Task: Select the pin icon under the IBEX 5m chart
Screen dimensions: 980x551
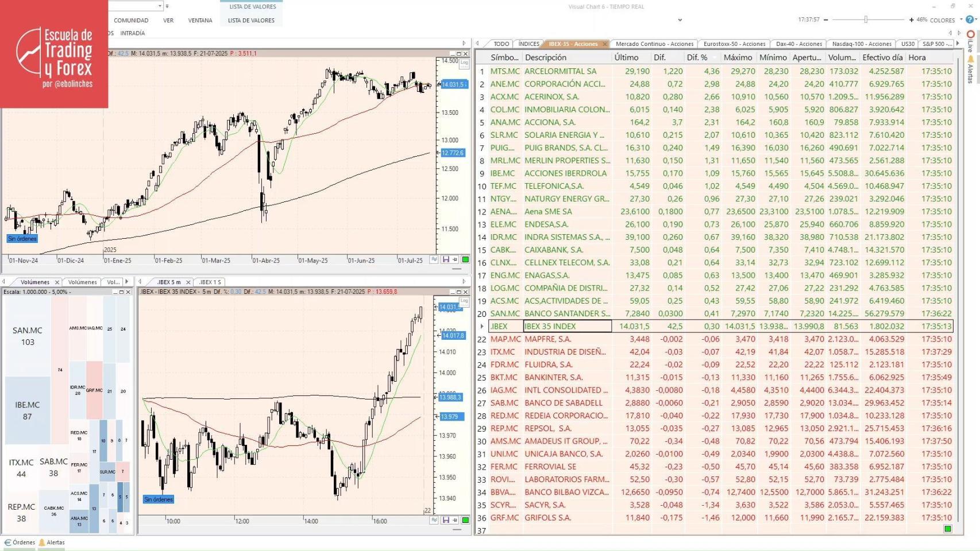Action: (454, 521)
